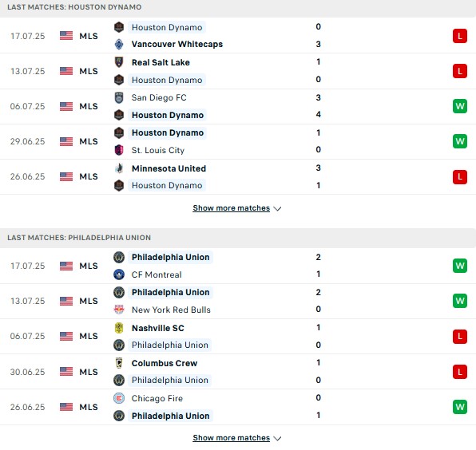Open the Philadelphia Union vs CF Montreal match row

[238, 266]
